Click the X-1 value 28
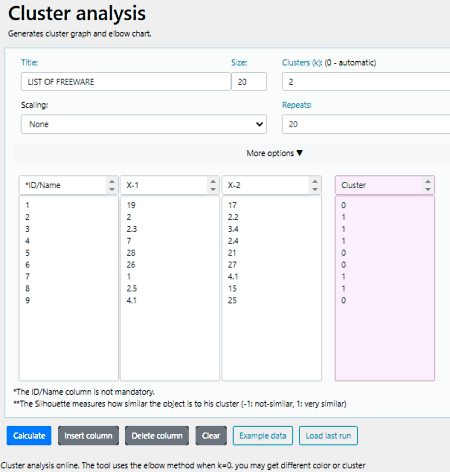The width and height of the screenshot is (450, 472). pos(131,253)
